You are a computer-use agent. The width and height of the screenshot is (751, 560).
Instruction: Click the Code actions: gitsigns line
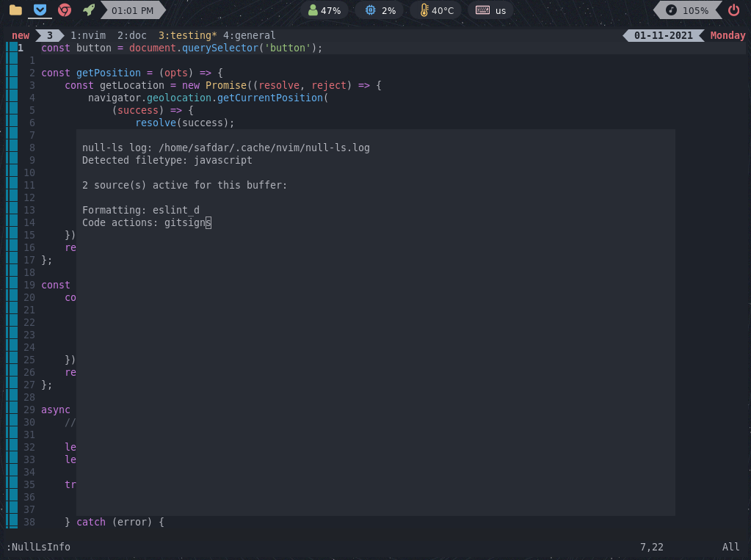147,222
